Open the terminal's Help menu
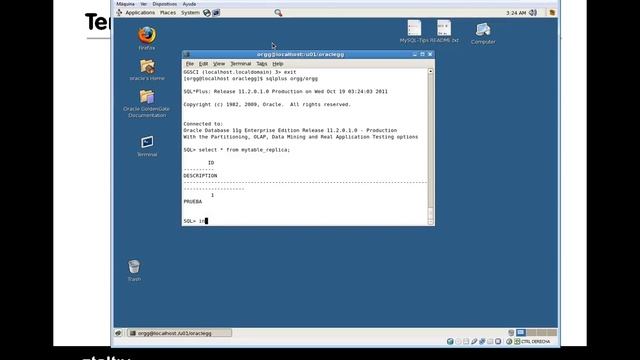The width and height of the screenshot is (640, 360). (278, 64)
